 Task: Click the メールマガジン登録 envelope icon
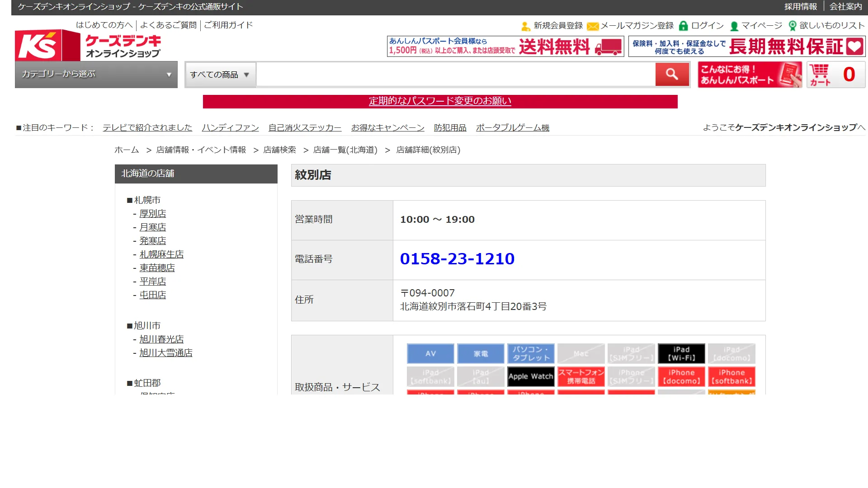pos(592,26)
